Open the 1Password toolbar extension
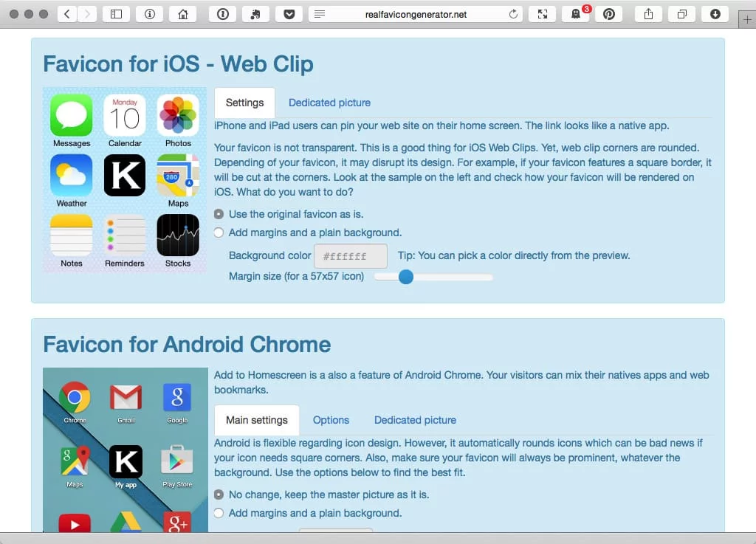This screenshot has width=756, height=544. [223, 15]
